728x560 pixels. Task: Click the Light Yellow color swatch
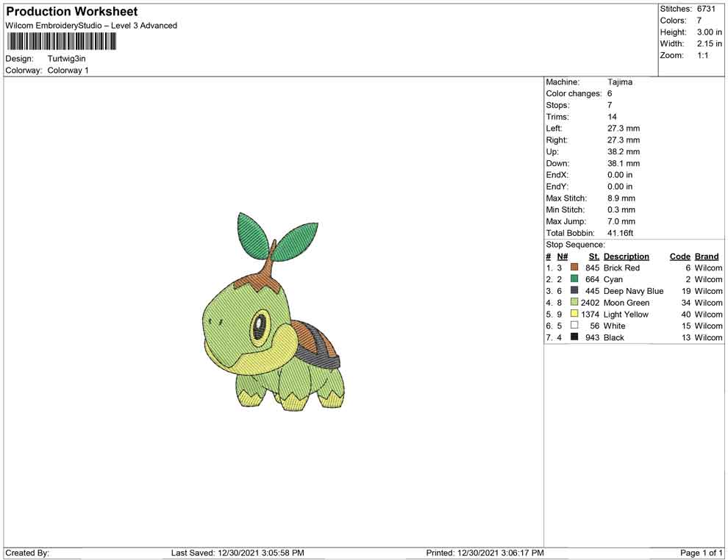tap(574, 314)
